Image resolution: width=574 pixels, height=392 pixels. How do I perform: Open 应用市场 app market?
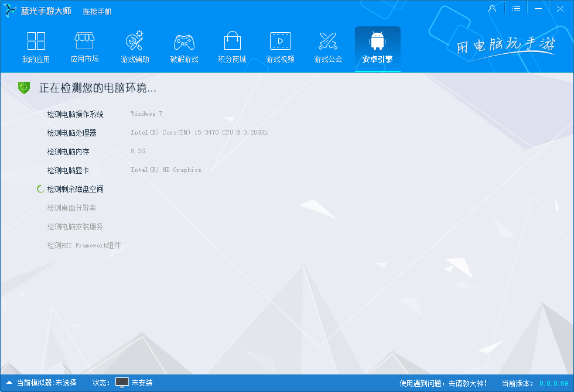tap(84, 48)
